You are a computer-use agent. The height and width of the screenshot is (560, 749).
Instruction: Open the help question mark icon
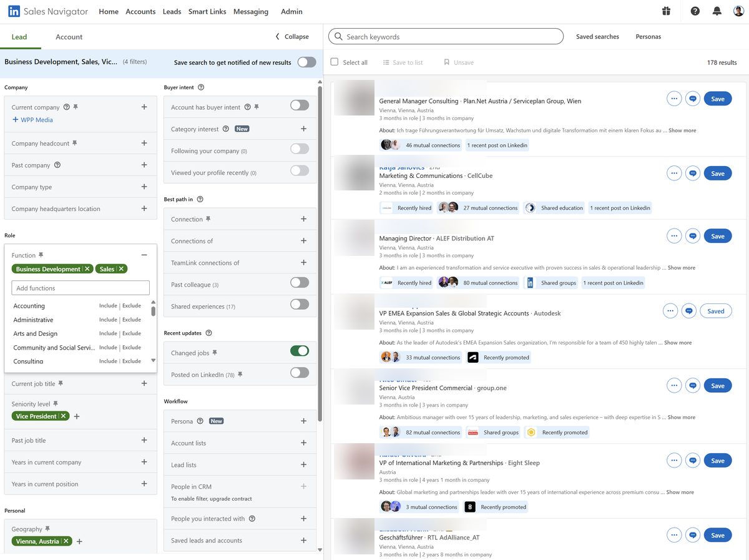[x=695, y=11]
